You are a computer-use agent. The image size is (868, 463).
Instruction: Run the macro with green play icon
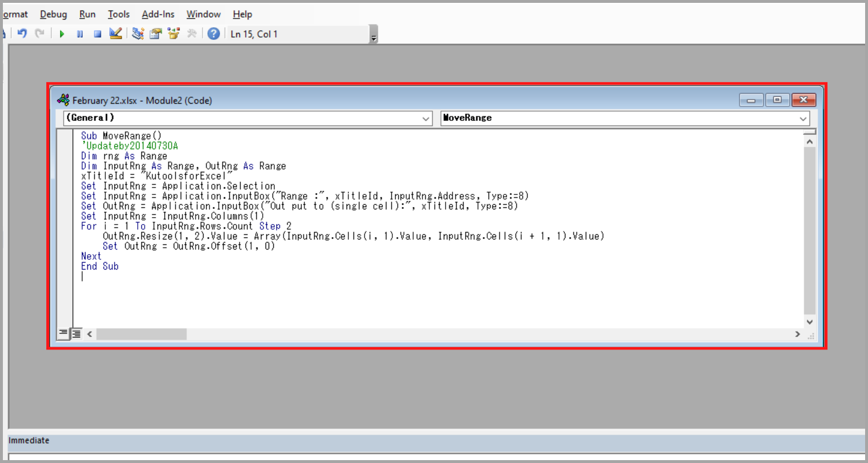coord(62,34)
